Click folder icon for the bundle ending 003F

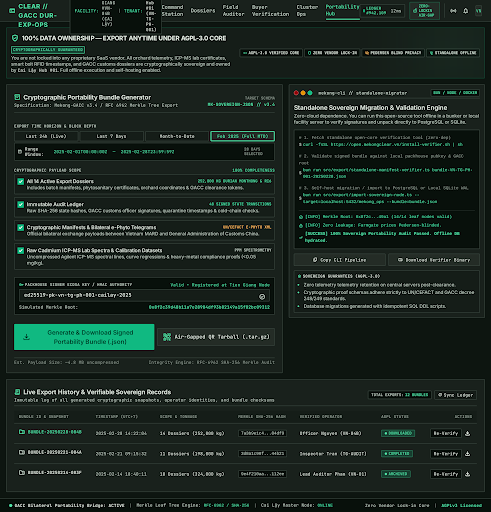22,472
